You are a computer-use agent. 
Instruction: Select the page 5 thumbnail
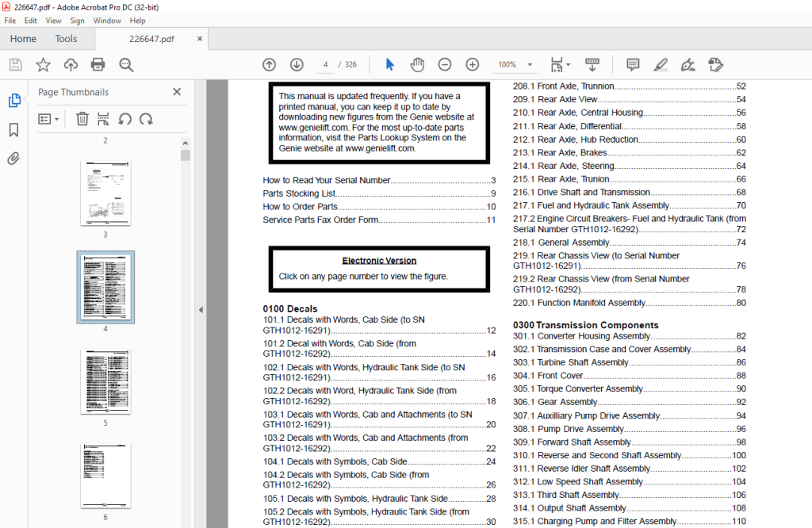point(105,382)
